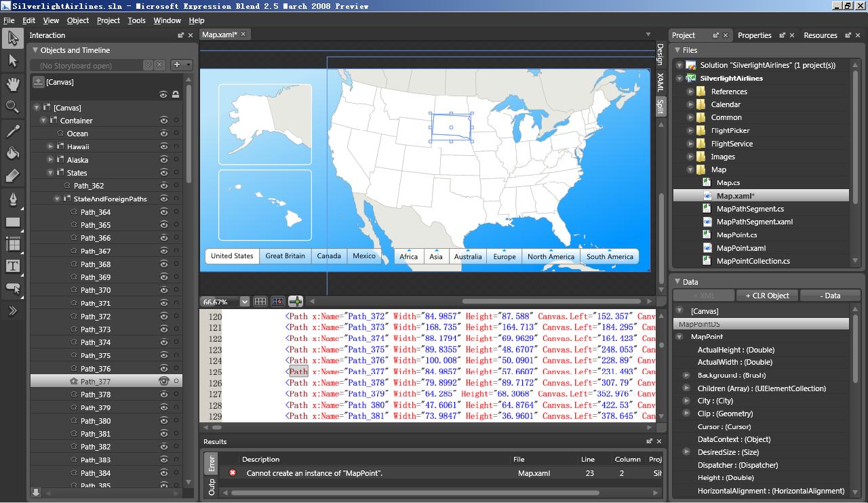The image size is (868, 503).
Task: Select the Rectangle shape tool
Action: [12, 222]
